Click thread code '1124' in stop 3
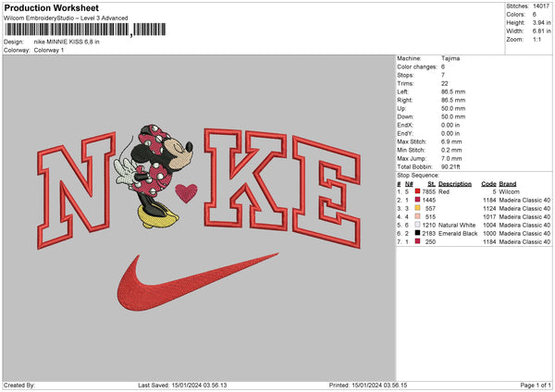The image size is (555, 392). pyautogui.click(x=489, y=208)
